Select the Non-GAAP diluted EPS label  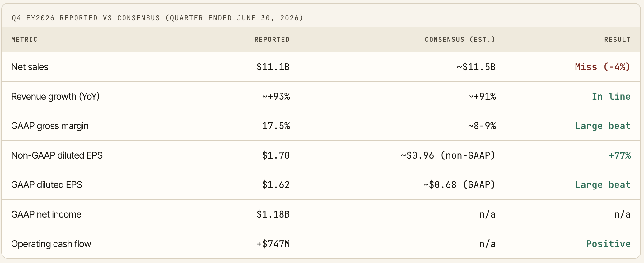point(57,155)
